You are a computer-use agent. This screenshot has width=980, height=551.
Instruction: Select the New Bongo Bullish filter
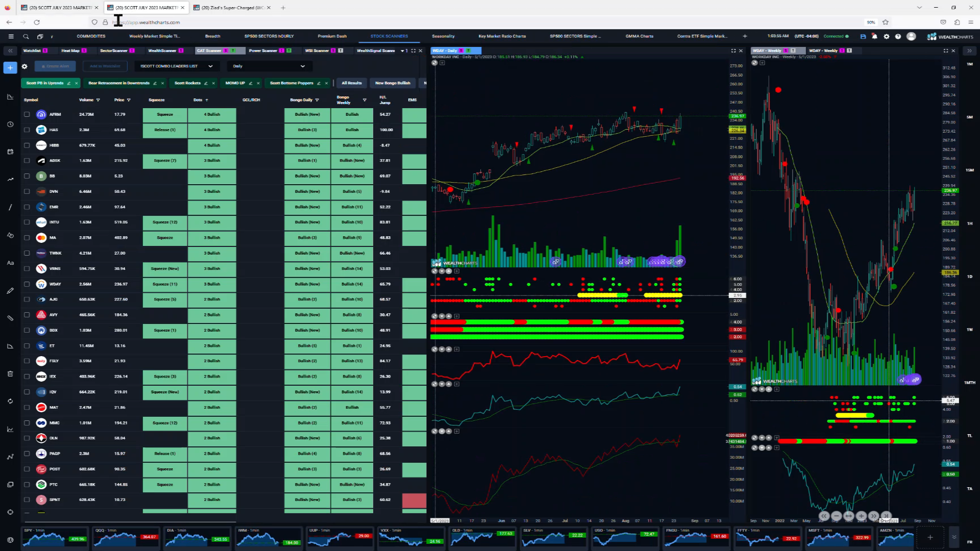point(393,83)
